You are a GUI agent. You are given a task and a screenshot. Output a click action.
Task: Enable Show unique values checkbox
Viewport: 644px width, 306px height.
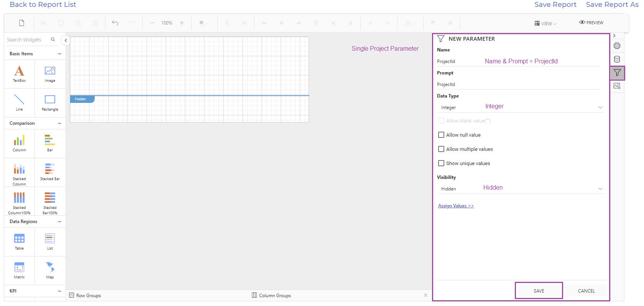click(441, 163)
